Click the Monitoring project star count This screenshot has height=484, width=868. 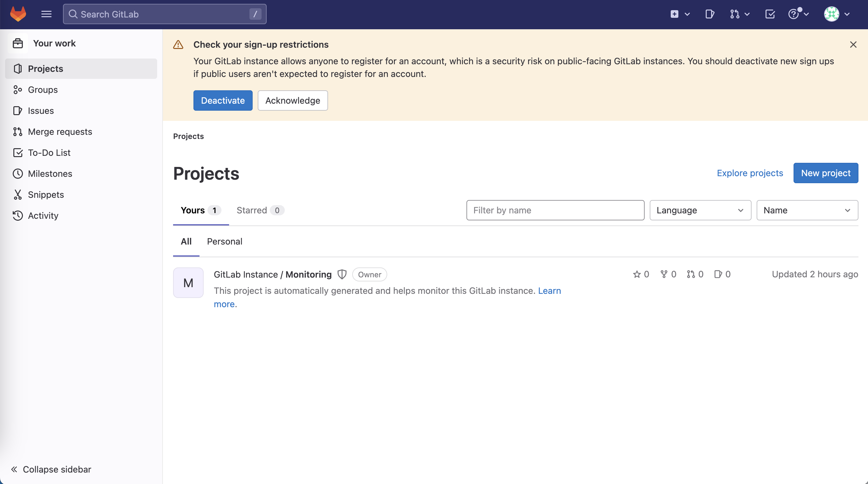(641, 274)
